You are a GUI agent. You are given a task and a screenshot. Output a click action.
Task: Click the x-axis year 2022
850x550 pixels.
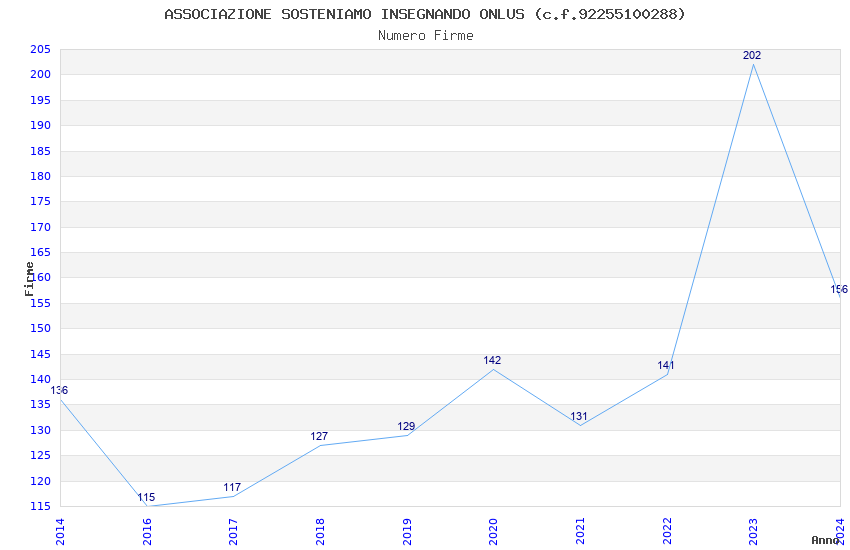point(667,532)
